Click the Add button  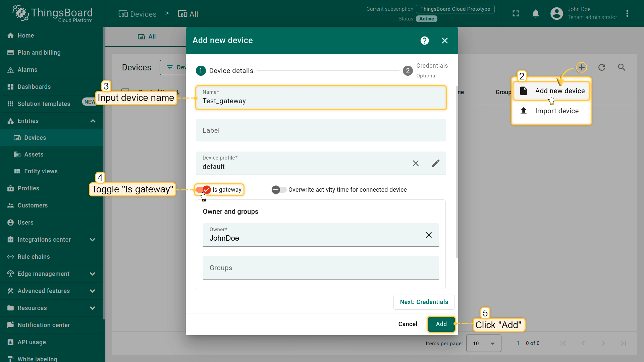[x=441, y=324]
